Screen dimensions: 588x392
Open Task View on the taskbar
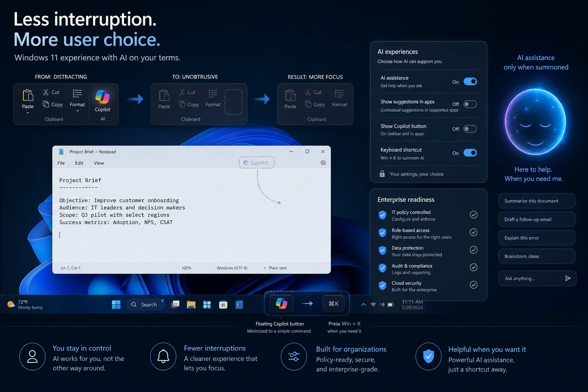tap(175, 305)
